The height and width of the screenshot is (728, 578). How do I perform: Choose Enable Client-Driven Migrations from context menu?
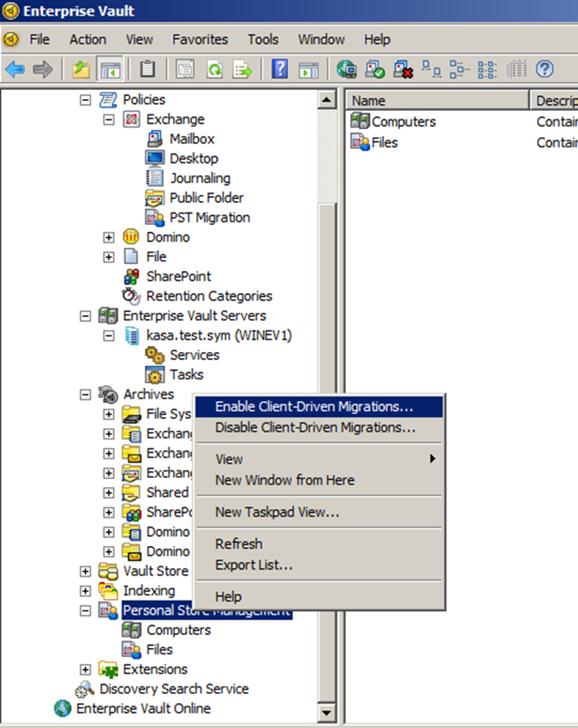(314, 406)
